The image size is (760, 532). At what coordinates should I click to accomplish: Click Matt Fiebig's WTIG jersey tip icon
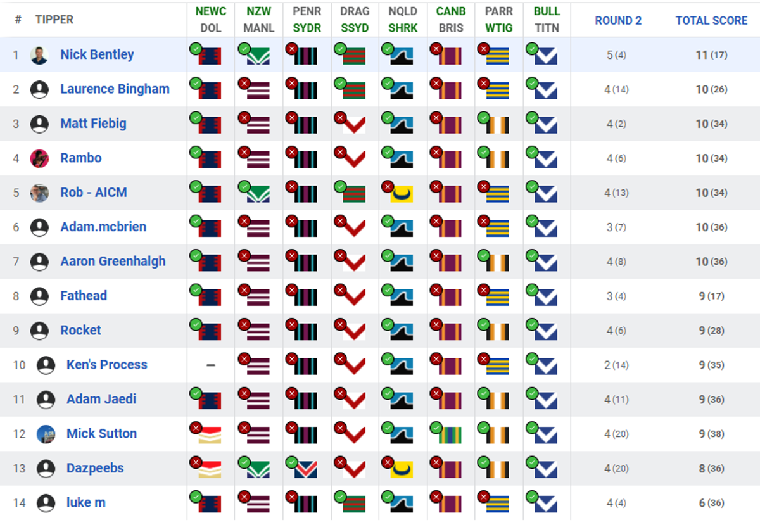(495, 123)
